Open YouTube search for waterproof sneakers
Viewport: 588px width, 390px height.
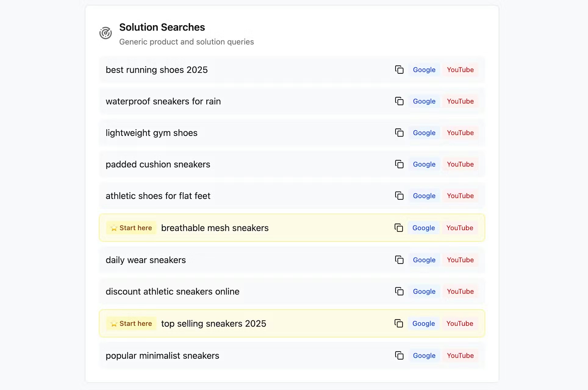(460, 101)
